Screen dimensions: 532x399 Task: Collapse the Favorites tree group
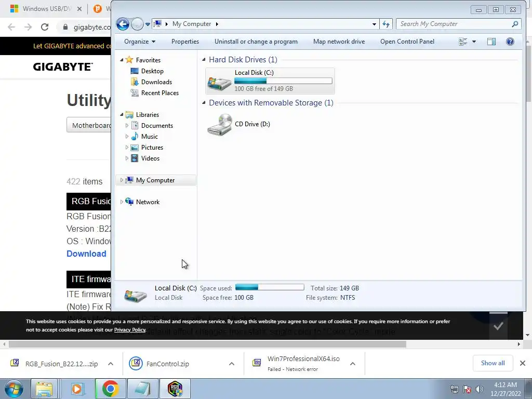[x=122, y=60]
